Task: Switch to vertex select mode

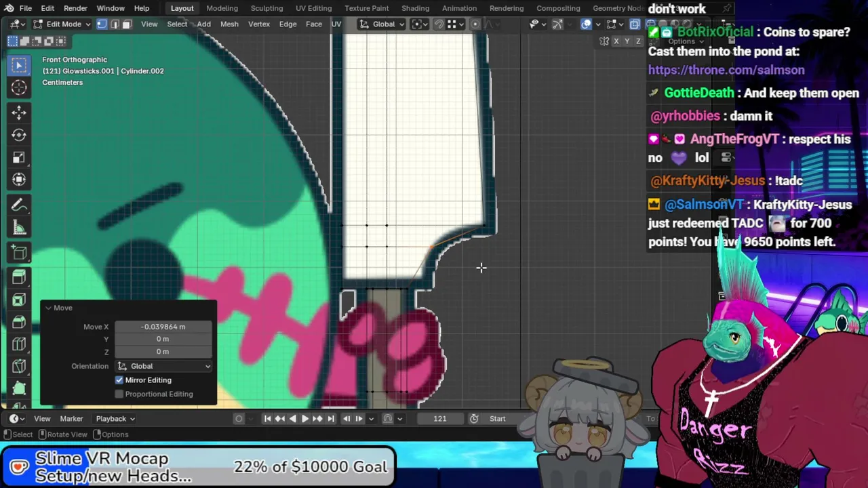Action: [102, 24]
